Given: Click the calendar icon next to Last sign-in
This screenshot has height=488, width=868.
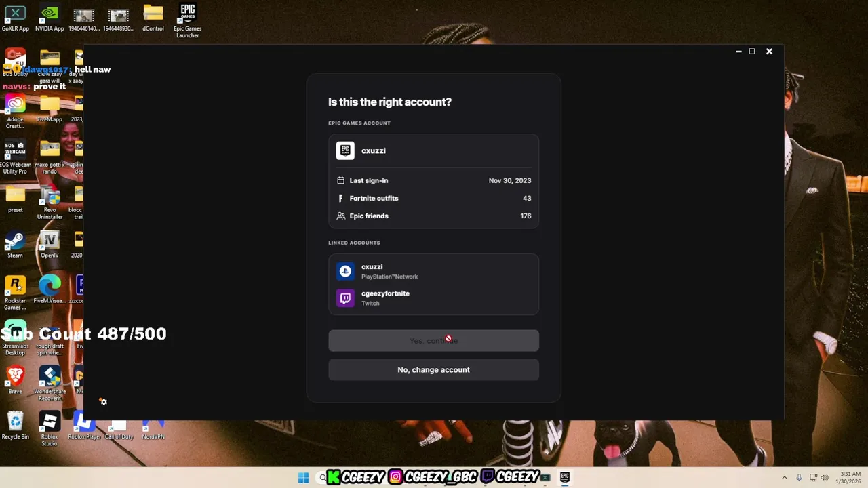Looking at the screenshot, I should (x=340, y=180).
